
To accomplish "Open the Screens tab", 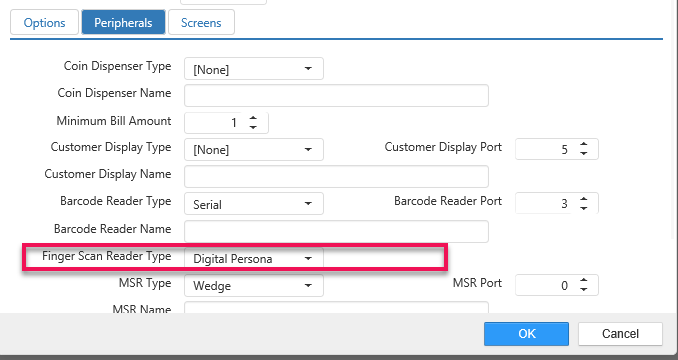I will [201, 22].
